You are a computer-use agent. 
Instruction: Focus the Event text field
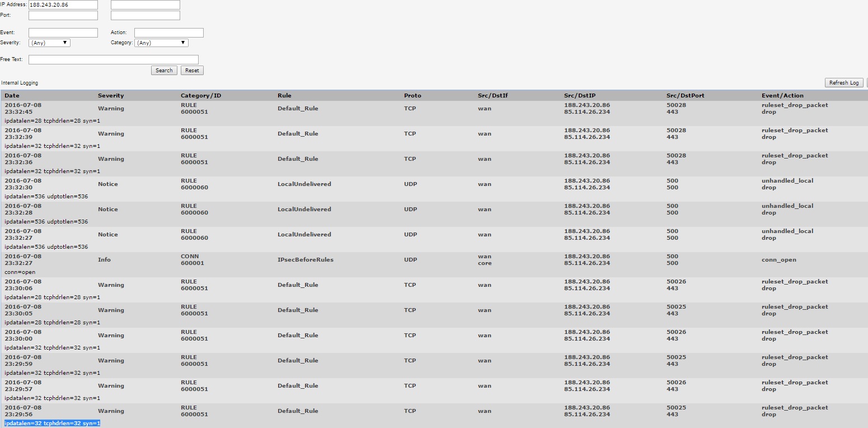pyautogui.click(x=63, y=32)
